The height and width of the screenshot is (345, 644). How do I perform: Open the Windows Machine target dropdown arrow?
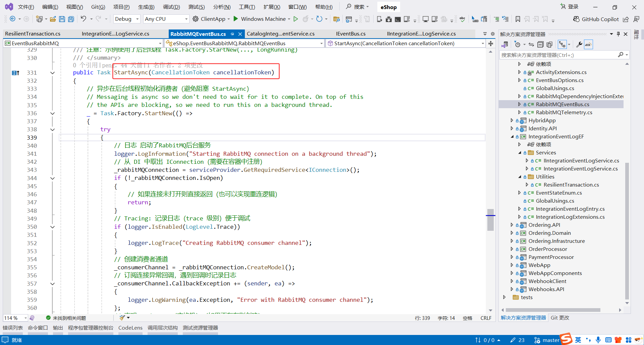(x=289, y=19)
